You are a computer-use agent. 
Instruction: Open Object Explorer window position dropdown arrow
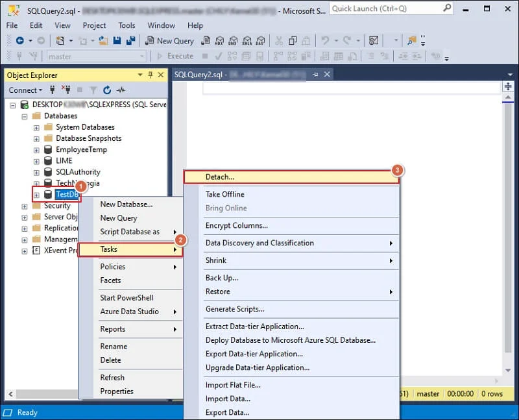[140, 75]
